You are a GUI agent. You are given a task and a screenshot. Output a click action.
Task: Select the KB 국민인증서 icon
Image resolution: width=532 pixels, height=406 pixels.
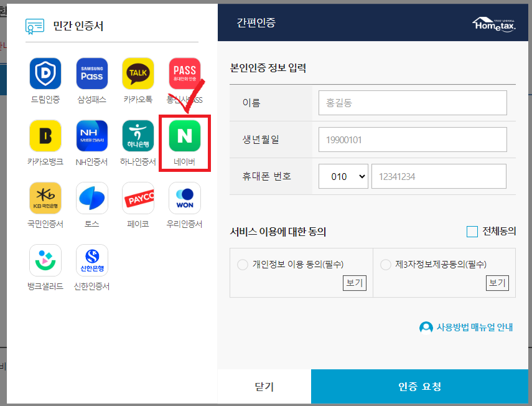pyautogui.click(x=45, y=198)
